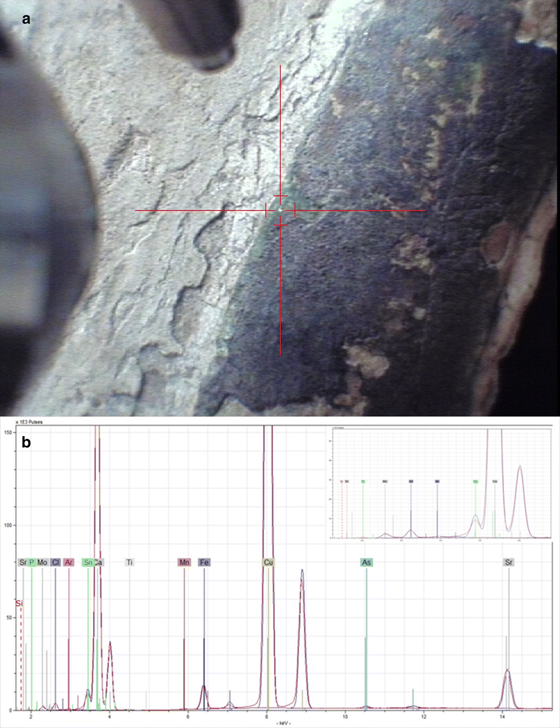Click the Sr label near 14 keV

509,563
